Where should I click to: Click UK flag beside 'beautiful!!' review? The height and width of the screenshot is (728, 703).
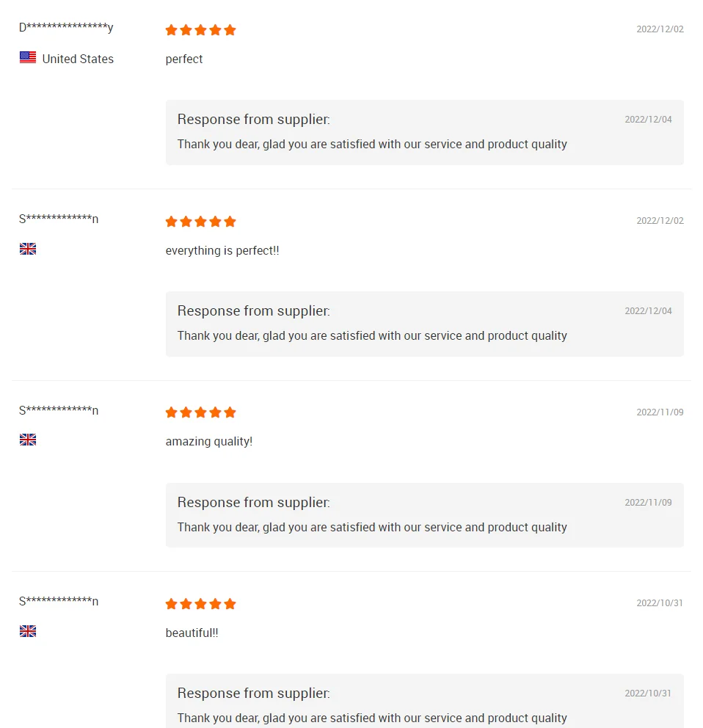28,631
